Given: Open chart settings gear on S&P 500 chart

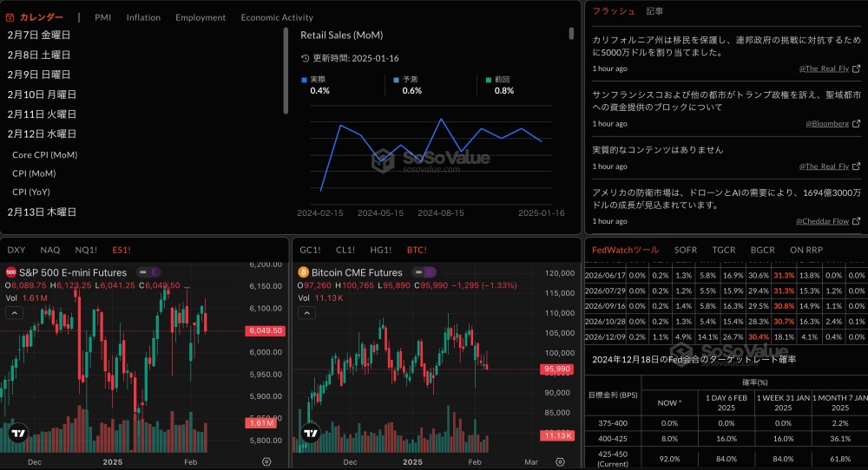Looking at the screenshot, I should tap(266, 461).
